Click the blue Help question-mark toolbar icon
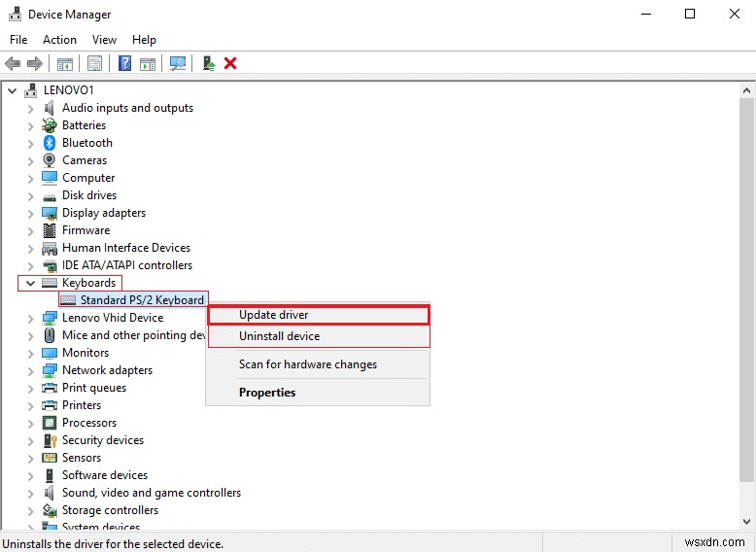This screenshot has width=756, height=552. coord(124,63)
